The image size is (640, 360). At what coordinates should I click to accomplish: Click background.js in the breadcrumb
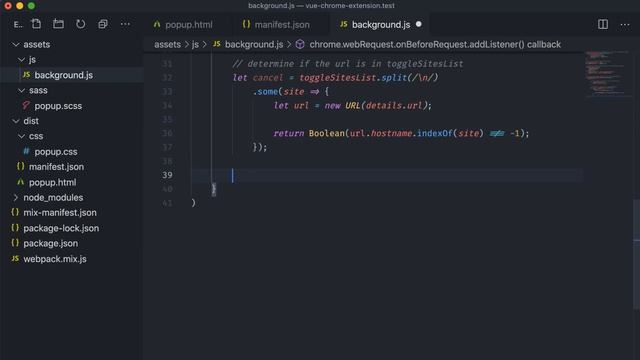coord(254,44)
